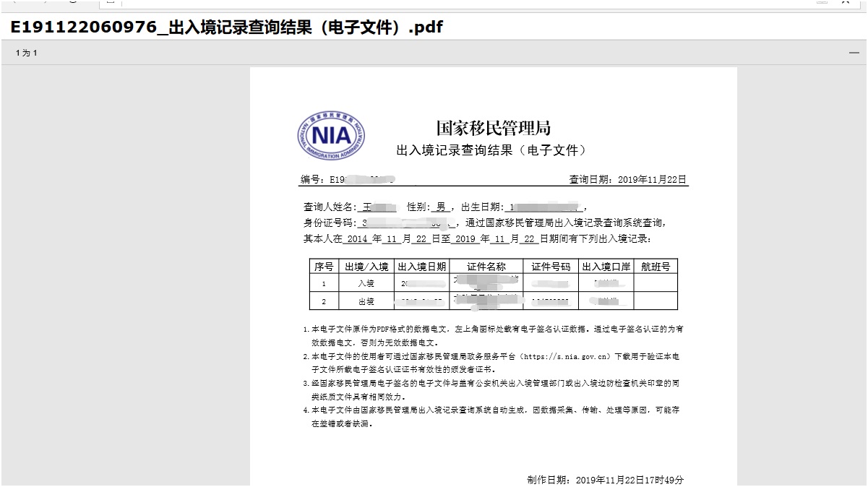Click the page indicator '1 为 1'

[26, 53]
